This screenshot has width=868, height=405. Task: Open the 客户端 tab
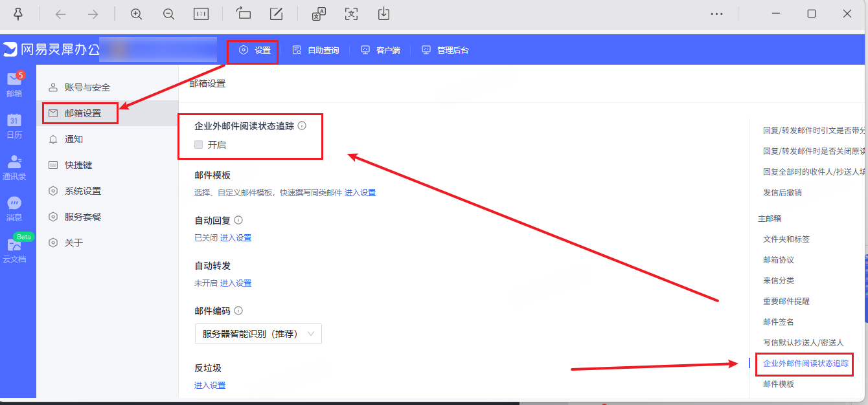point(380,50)
